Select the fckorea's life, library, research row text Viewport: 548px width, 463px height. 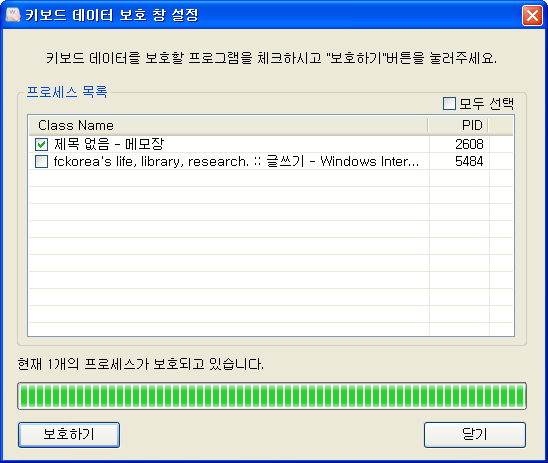click(236, 161)
